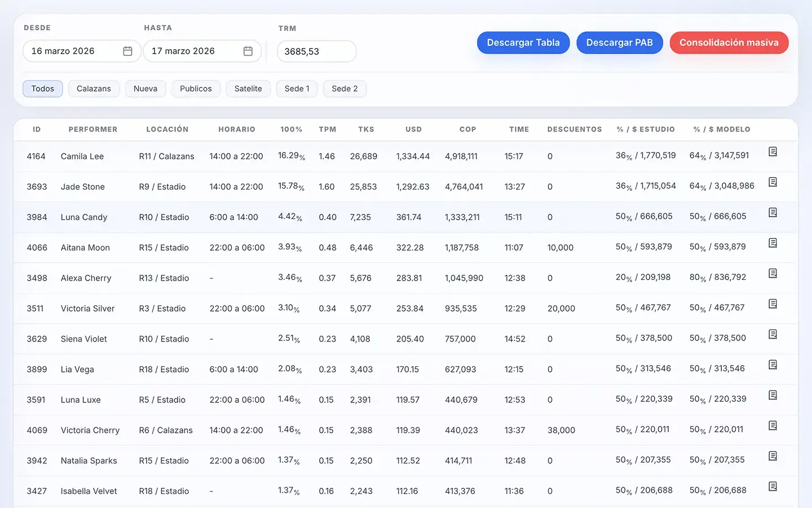Enable the Todos filter
Image resolution: width=812 pixels, height=508 pixels.
pos(42,89)
